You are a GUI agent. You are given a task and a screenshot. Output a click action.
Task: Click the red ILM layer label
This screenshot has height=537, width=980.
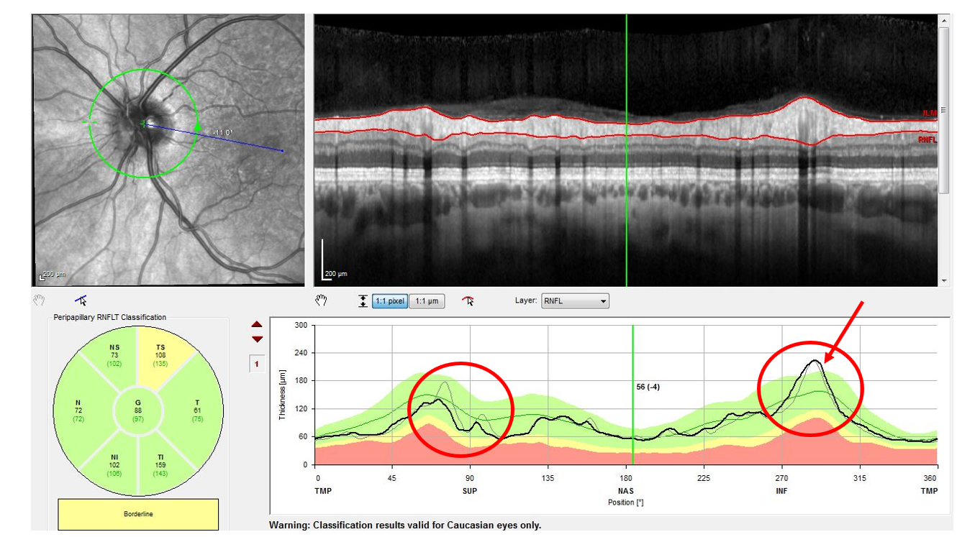coord(930,113)
